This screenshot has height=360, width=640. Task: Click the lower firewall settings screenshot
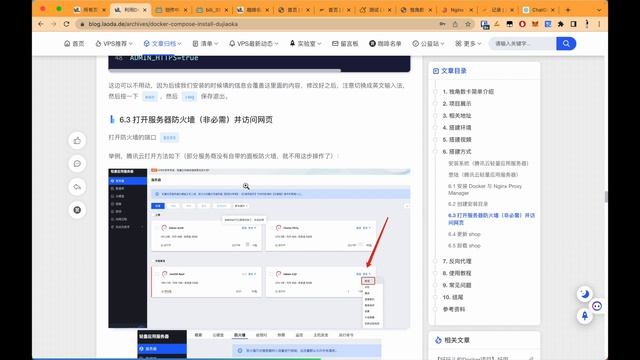coord(259,344)
